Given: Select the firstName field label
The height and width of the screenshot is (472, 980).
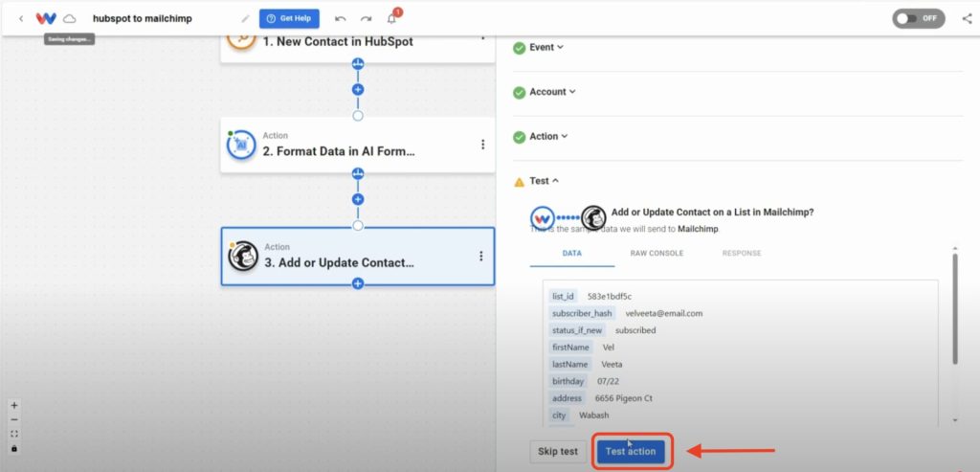Looking at the screenshot, I should click(x=570, y=347).
